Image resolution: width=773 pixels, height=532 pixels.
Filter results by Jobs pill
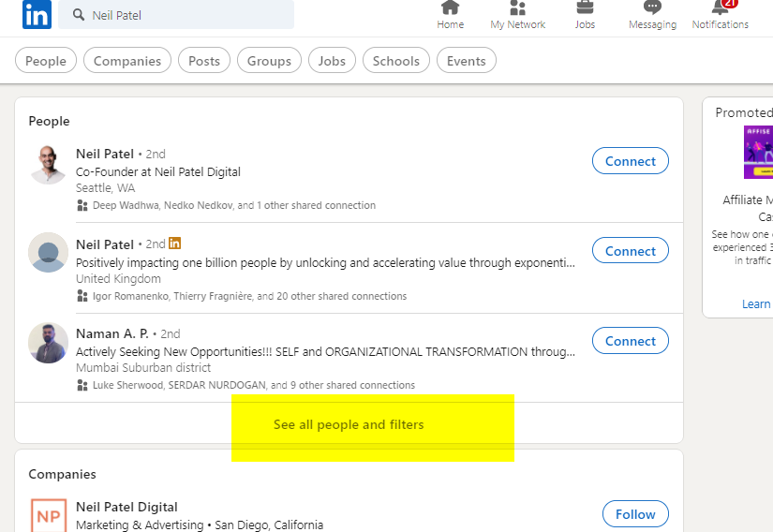[332, 61]
